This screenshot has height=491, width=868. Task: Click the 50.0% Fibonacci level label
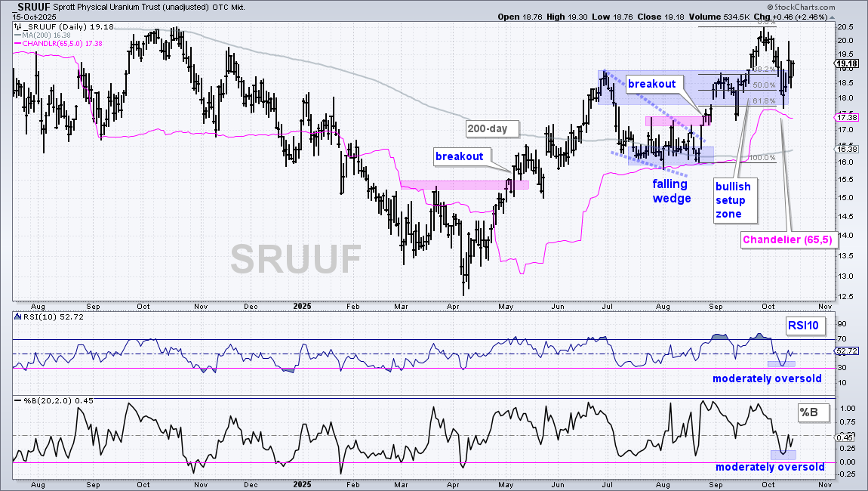click(x=764, y=85)
